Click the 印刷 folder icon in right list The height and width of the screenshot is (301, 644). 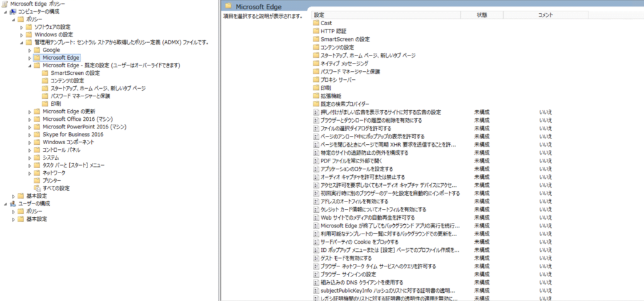pyautogui.click(x=316, y=88)
